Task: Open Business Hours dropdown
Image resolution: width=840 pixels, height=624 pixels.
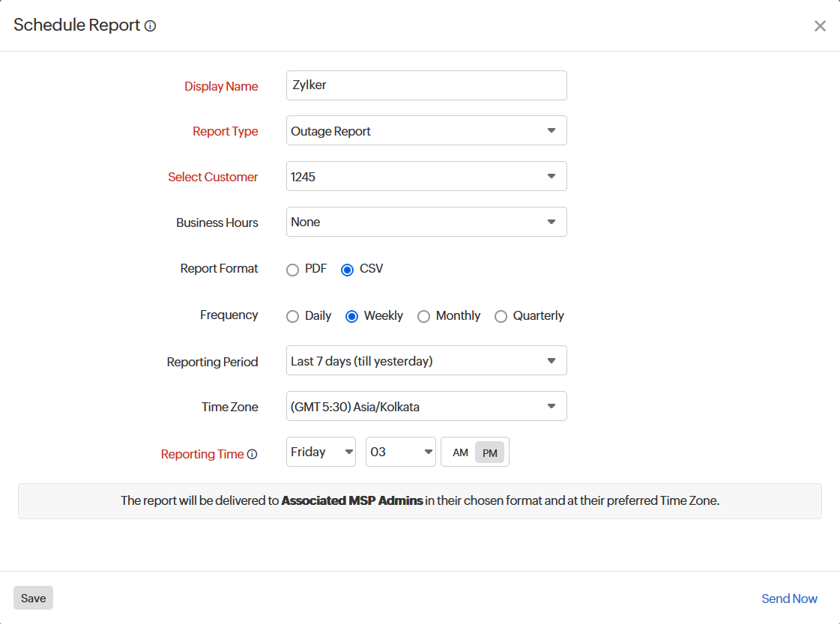Action: coord(426,222)
